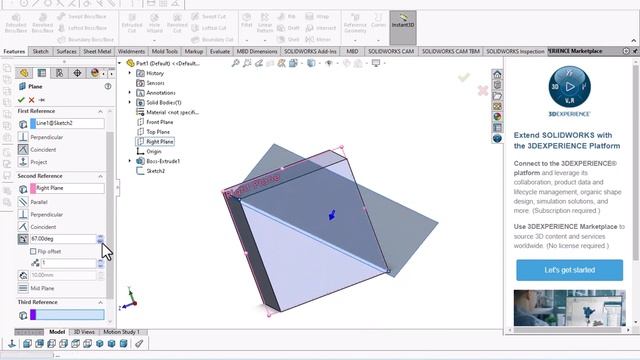Open the ConfigurationManager tab icon

[x=60, y=73]
